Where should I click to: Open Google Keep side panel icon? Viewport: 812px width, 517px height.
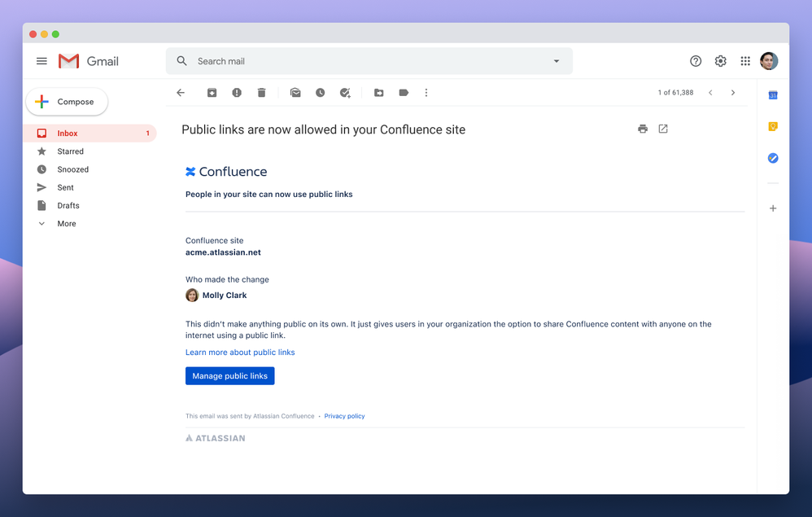773,126
